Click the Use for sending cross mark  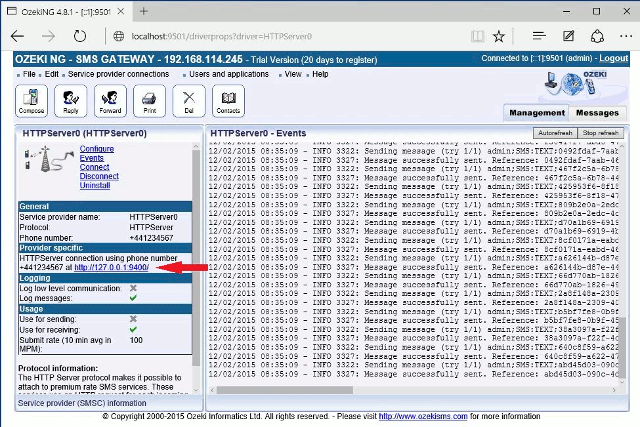133,319
